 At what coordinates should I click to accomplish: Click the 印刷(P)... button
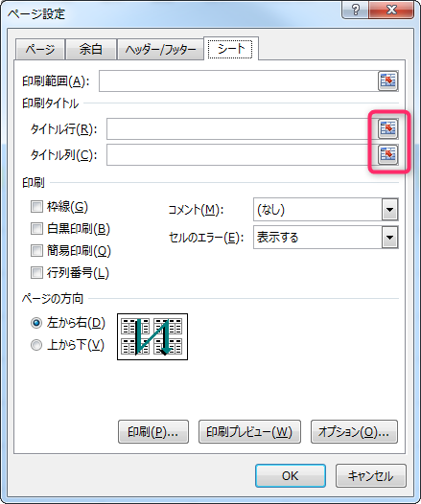click(x=153, y=432)
